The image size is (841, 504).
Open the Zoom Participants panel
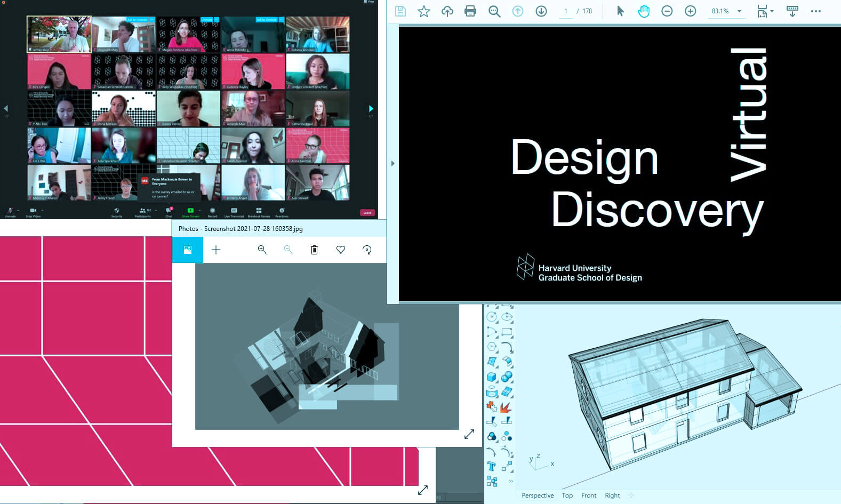[x=143, y=212]
